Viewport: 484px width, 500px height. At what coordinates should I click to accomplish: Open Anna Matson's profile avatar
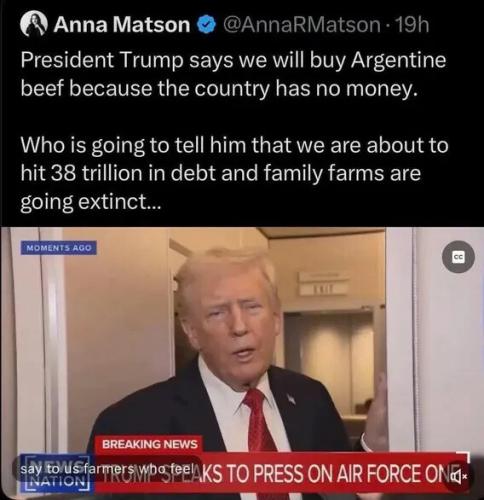[33, 24]
